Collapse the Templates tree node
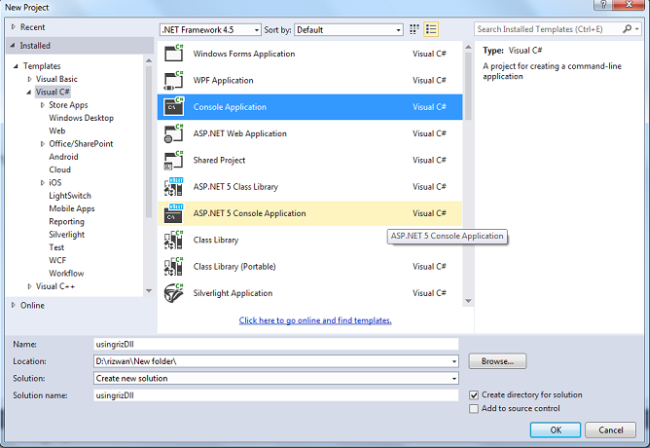650x448 pixels. (x=16, y=66)
